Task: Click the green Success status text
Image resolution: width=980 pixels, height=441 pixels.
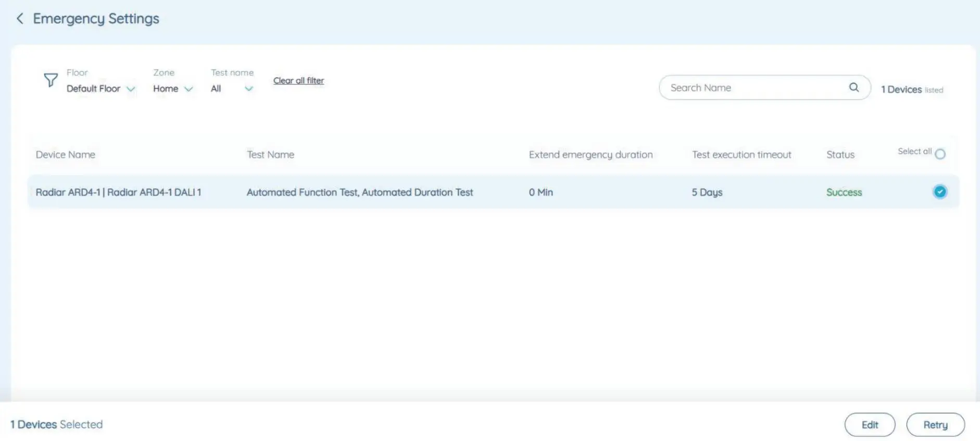Action: [x=844, y=192]
